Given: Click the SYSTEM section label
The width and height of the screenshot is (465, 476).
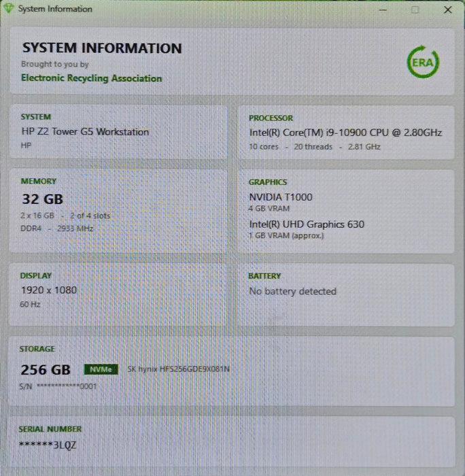Looking at the screenshot, I should pyautogui.click(x=36, y=117).
